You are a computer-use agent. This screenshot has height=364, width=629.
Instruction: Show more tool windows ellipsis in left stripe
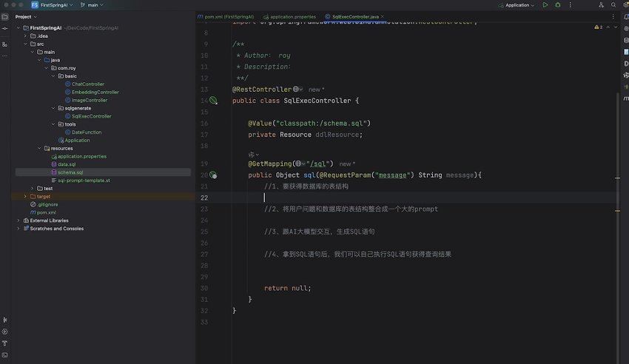(x=5, y=55)
